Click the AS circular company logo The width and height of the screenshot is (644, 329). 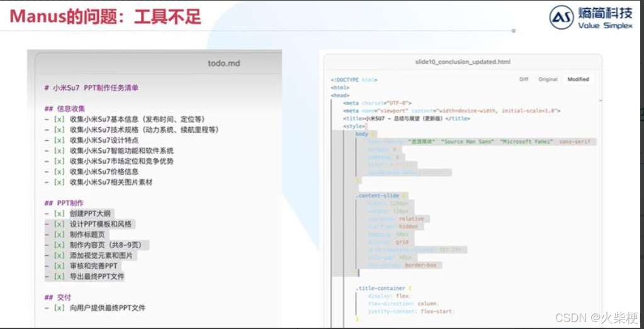pos(561,17)
